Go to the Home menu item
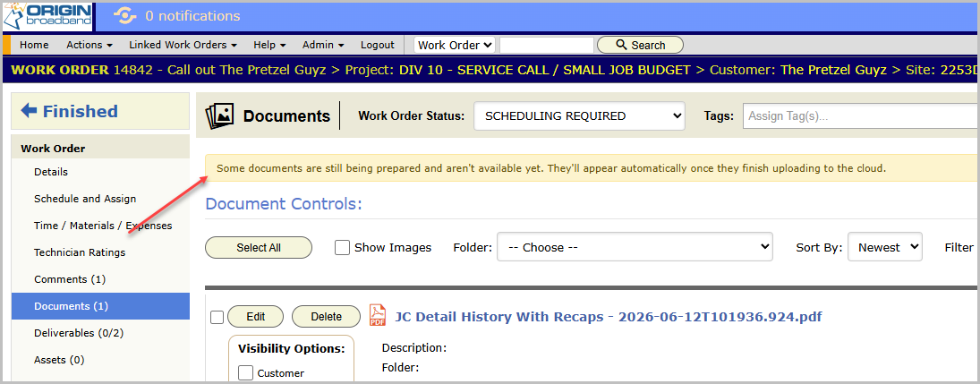The height and width of the screenshot is (384, 980). tap(34, 45)
